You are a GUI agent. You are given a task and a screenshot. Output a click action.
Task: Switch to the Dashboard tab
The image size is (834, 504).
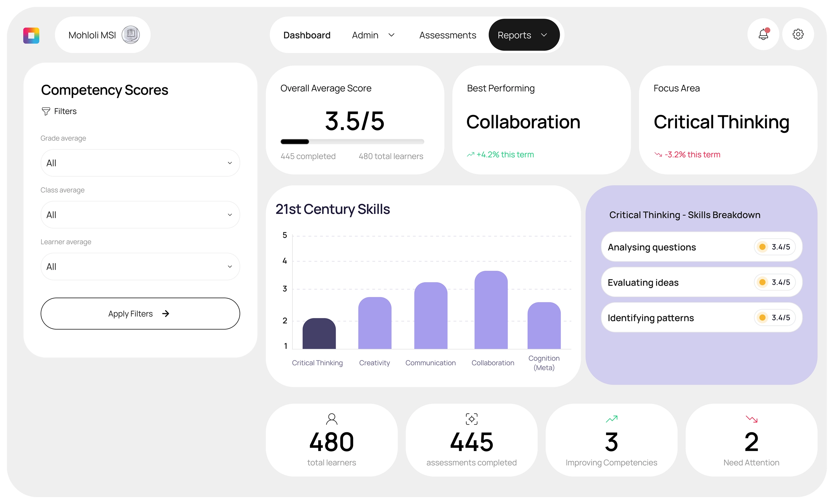[307, 35]
